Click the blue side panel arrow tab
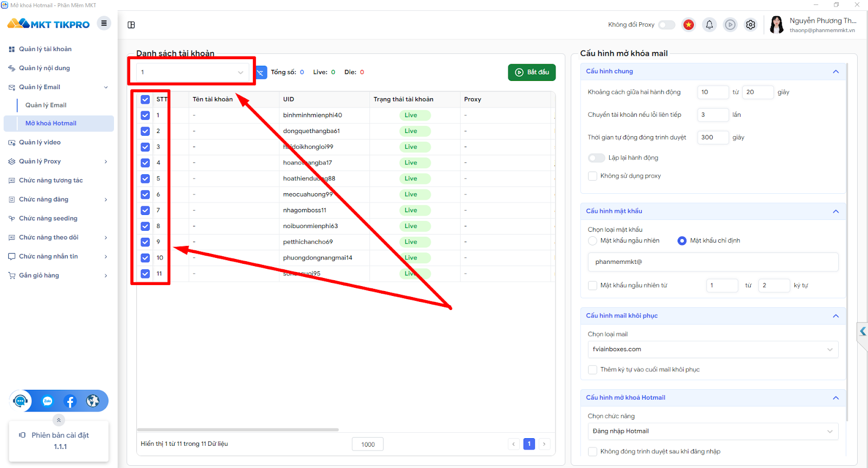 863,331
